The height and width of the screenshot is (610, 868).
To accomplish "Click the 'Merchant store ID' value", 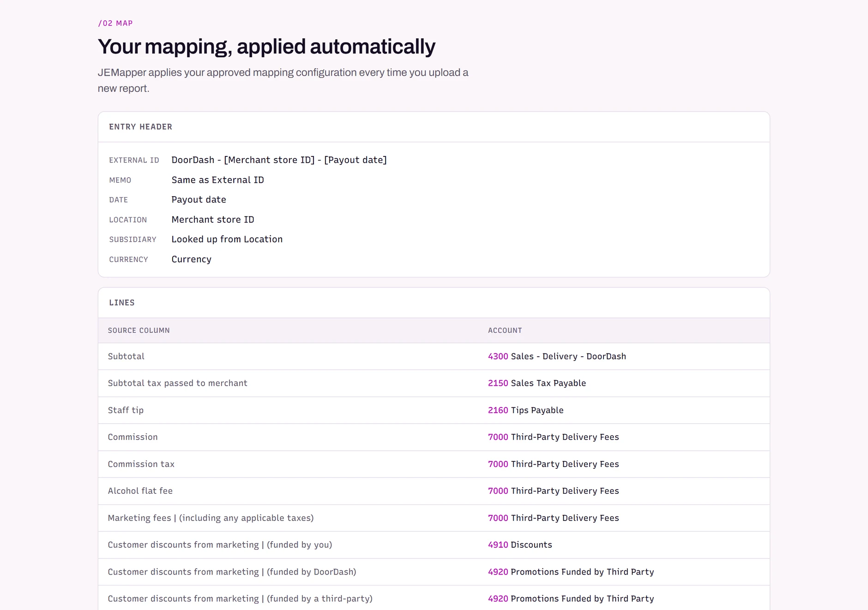I will pos(213,220).
